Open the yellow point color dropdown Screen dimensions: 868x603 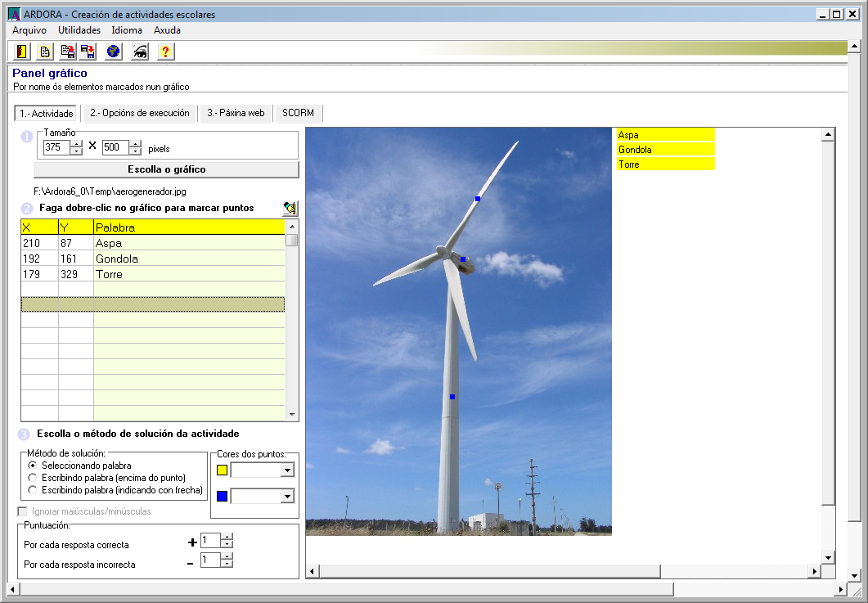click(x=287, y=470)
